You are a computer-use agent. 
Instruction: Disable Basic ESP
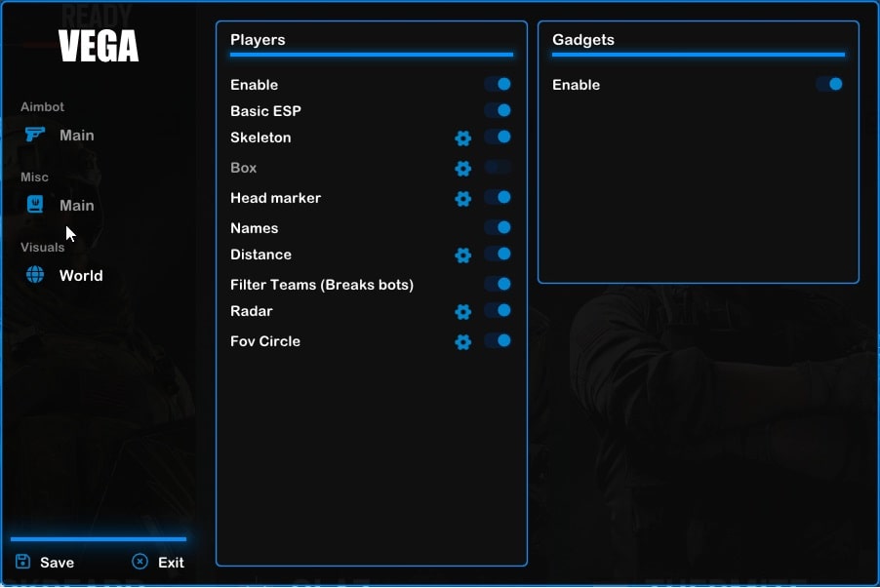click(x=499, y=111)
